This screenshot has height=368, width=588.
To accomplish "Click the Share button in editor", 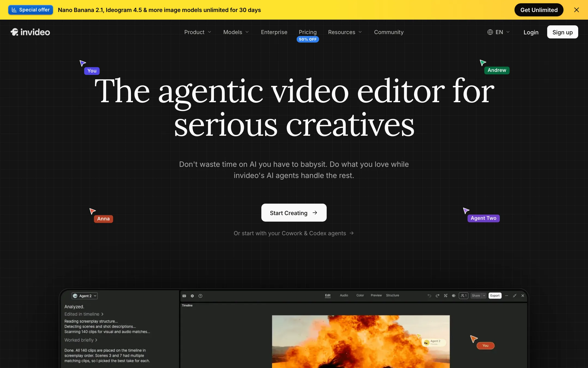I will coord(476,295).
